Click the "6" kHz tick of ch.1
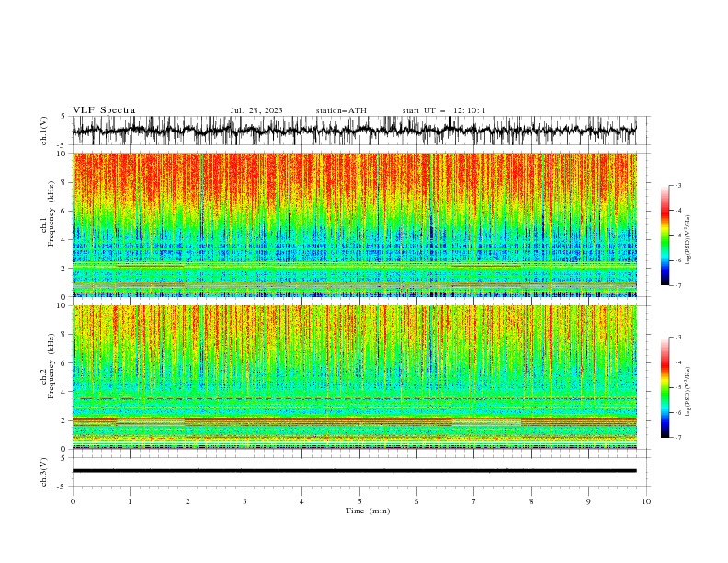 (x=63, y=212)
